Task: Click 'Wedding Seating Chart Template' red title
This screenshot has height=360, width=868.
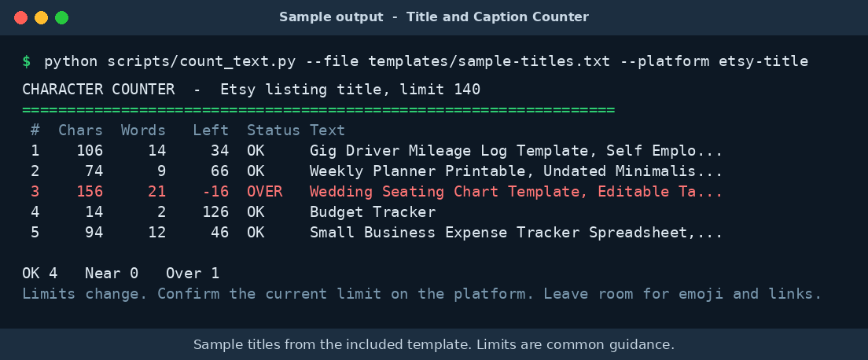Action: (444, 192)
